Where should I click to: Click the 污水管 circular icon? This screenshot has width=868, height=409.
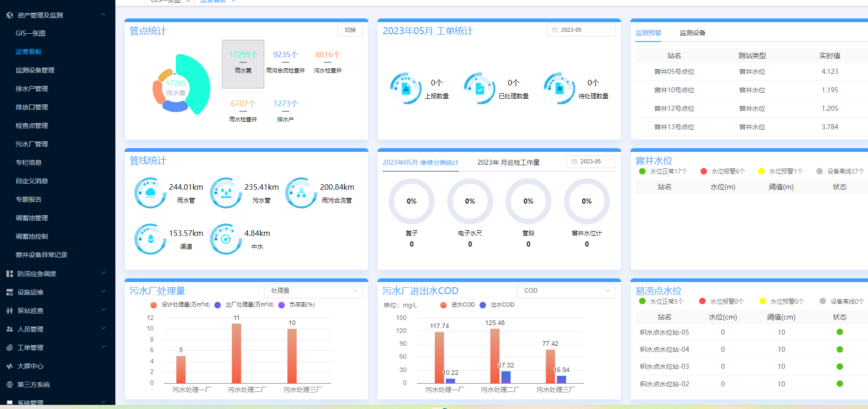[226, 193]
